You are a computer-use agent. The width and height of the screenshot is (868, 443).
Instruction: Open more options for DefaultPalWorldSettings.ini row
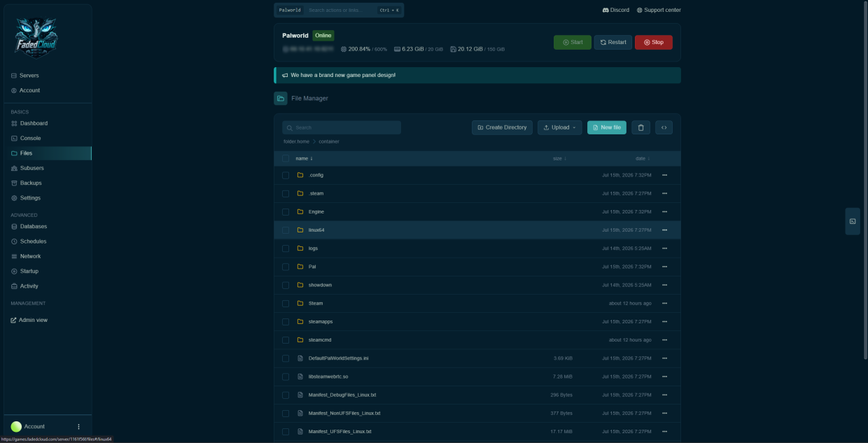pos(664,358)
